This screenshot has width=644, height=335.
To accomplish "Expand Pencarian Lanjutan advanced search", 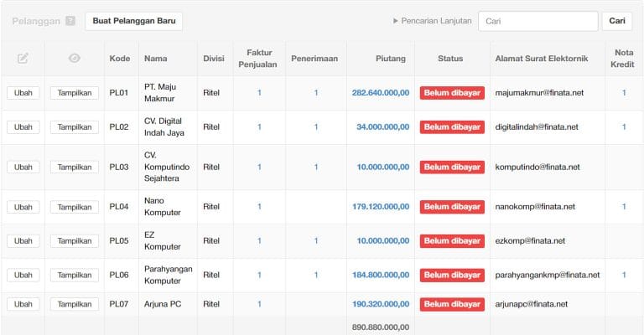I will 433,21.
